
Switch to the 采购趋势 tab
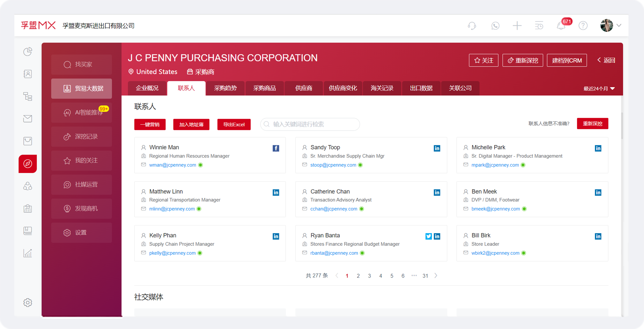pos(225,88)
